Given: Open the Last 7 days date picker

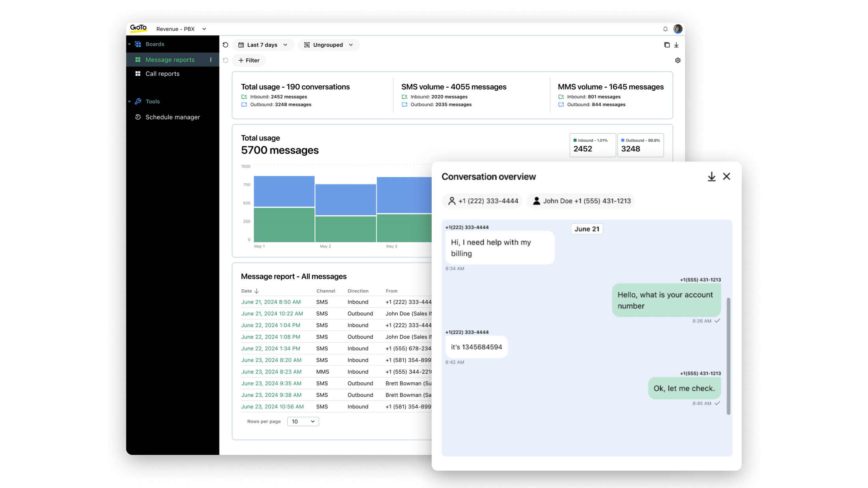Looking at the screenshot, I should pos(263,45).
